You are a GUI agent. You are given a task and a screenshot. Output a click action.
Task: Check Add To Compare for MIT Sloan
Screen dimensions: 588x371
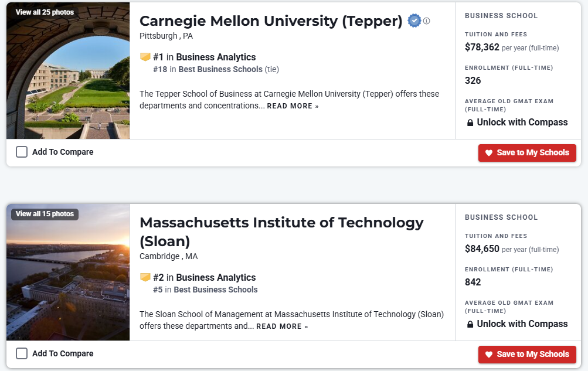[22, 353]
